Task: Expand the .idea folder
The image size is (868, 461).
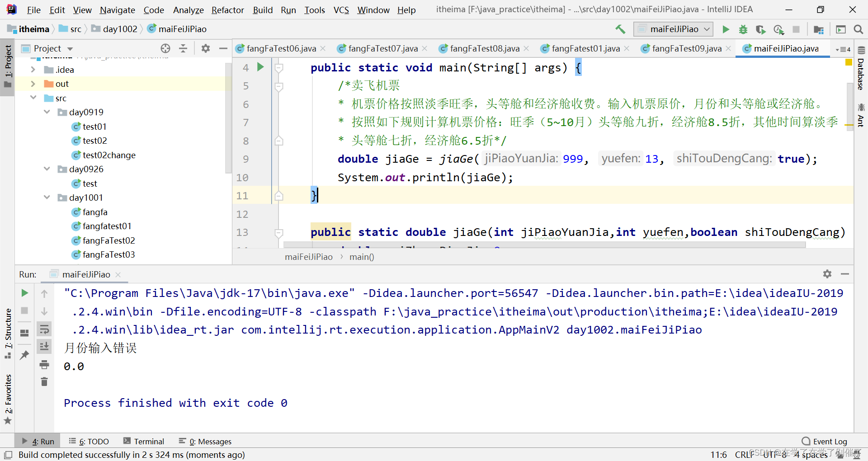Action: point(33,70)
